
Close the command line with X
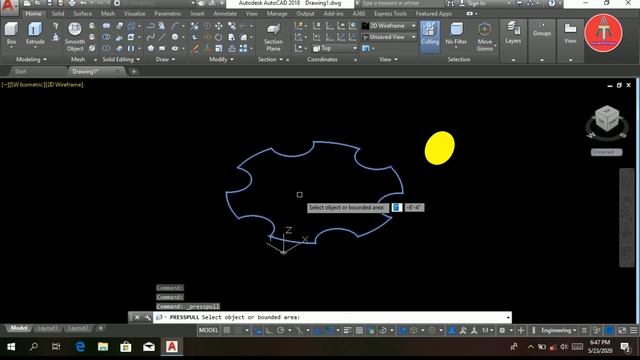point(137,317)
